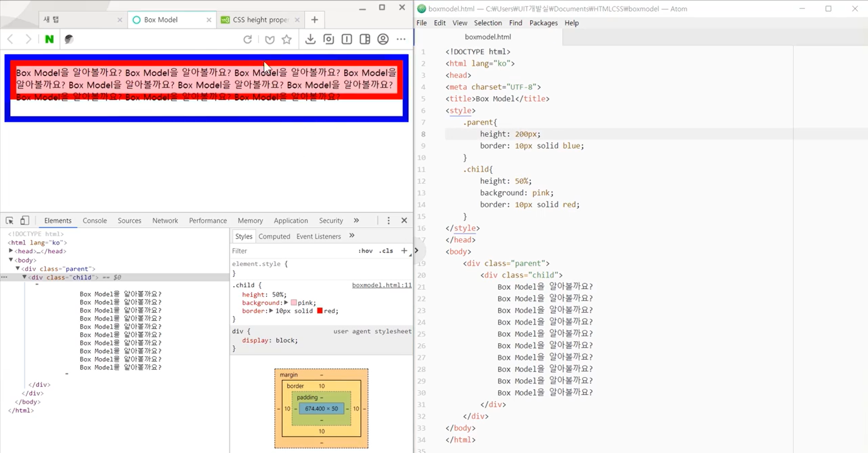The width and height of the screenshot is (868, 453).
Task: Click the green N Naver home icon
Action: (49, 39)
